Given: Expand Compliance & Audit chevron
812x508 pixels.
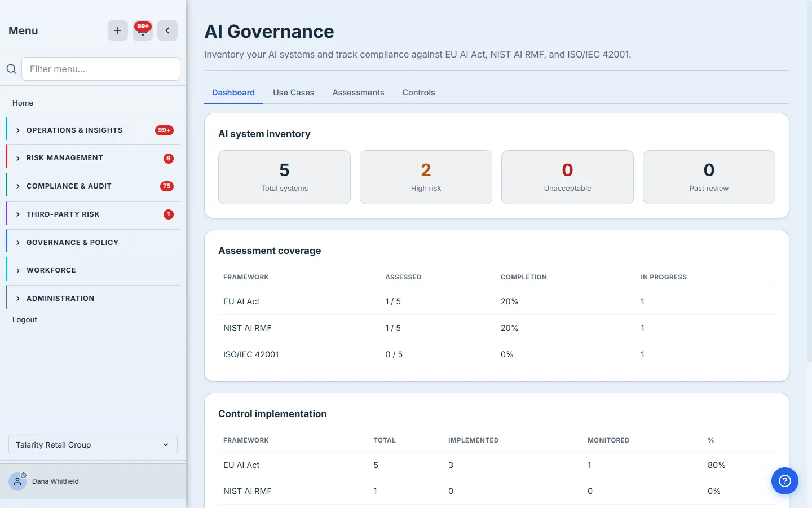Looking at the screenshot, I should 18,186.
